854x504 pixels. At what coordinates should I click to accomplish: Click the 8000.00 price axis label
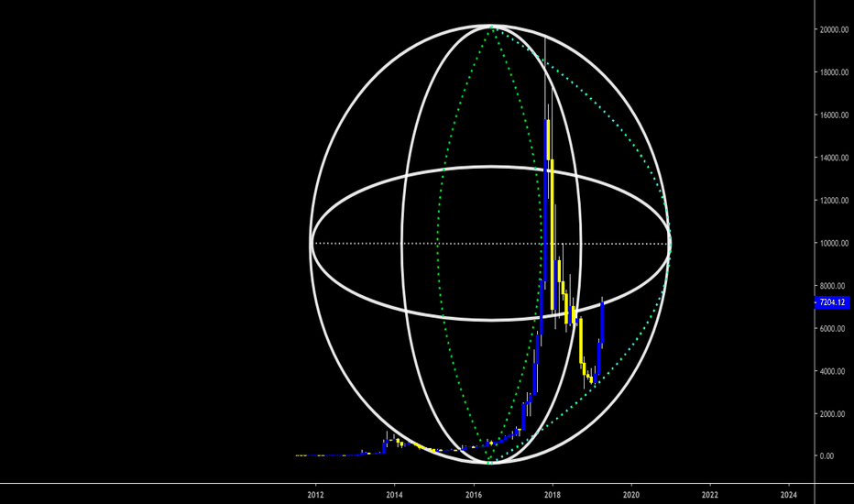pyautogui.click(x=833, y=286)
